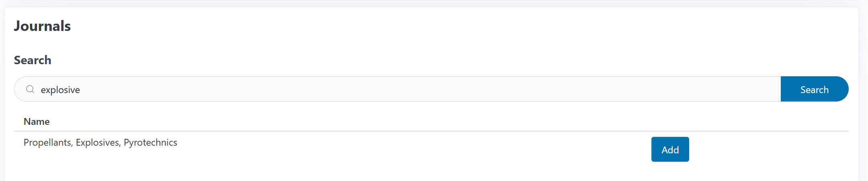Viewport: 868px width, 181px height.
Task: Click Add next to the journal result
Action: [x=670, y=149]
